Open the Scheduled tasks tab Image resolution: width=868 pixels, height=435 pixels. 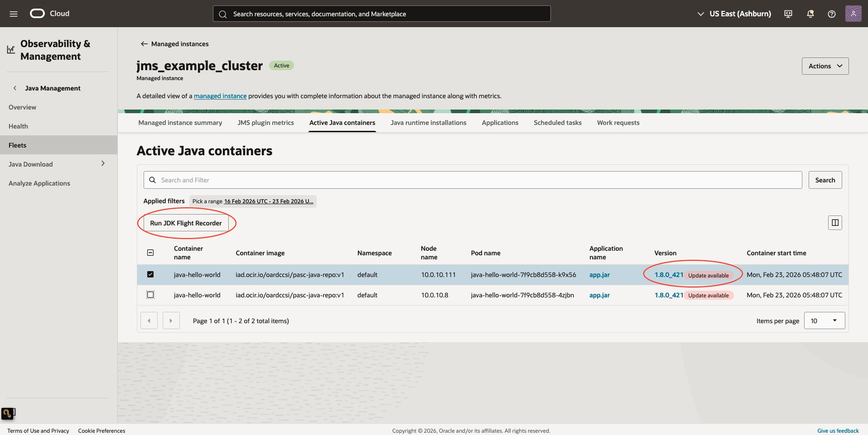(557, 123)
